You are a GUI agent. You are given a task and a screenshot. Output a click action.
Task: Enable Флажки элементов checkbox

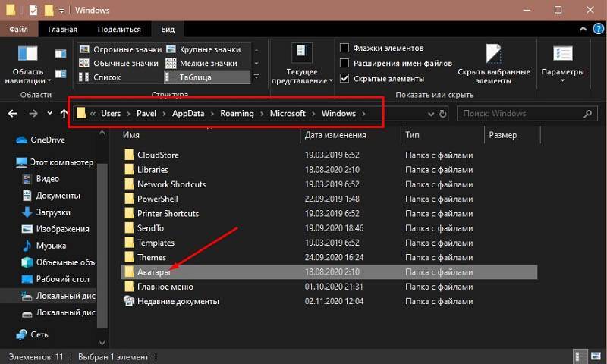pos(344,48)
